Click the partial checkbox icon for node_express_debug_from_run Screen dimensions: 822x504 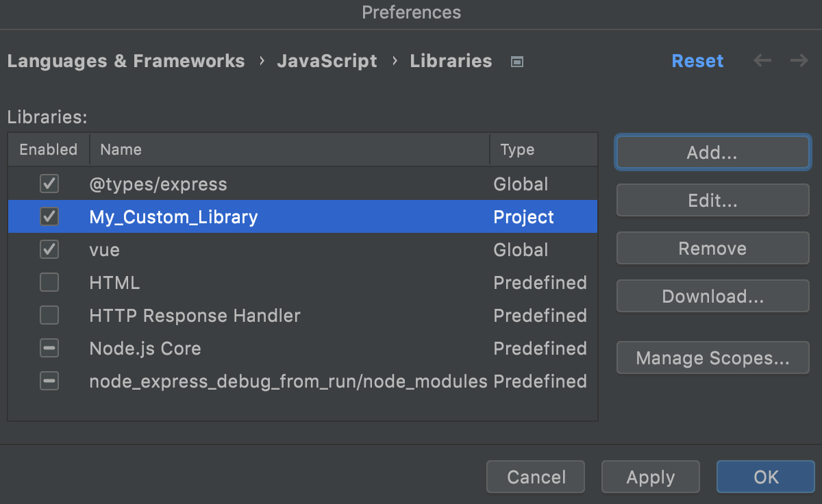click(49, 381)
